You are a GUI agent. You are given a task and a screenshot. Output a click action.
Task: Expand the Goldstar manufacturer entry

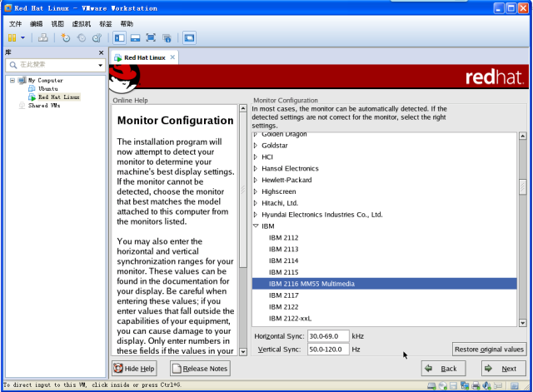tap(256, 146)
